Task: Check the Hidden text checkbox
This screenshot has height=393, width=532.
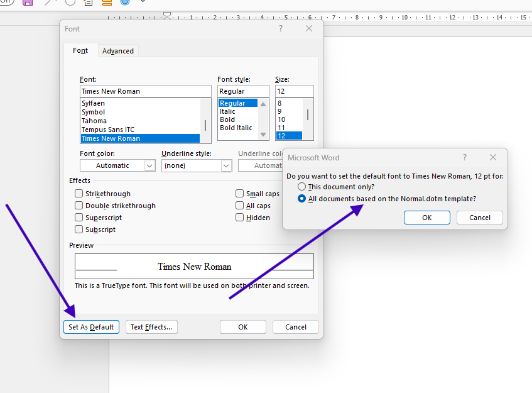Action: coord(239,218)
